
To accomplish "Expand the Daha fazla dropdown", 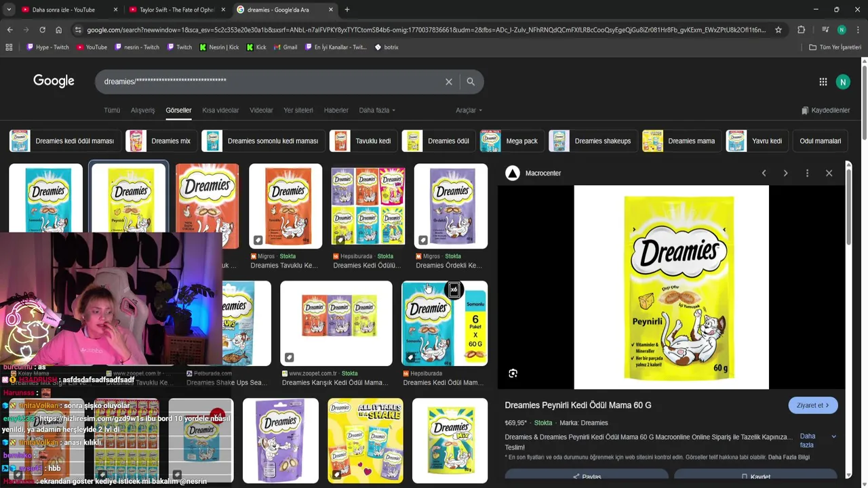I will pos(377,110).
